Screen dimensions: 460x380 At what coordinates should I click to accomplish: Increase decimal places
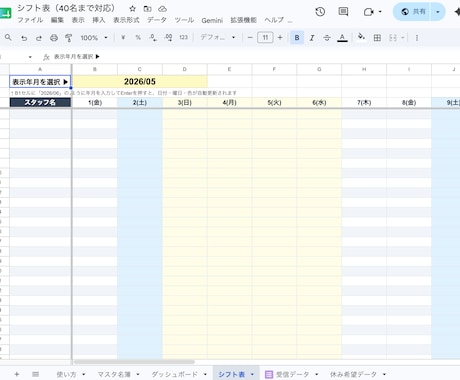[168, 38]
